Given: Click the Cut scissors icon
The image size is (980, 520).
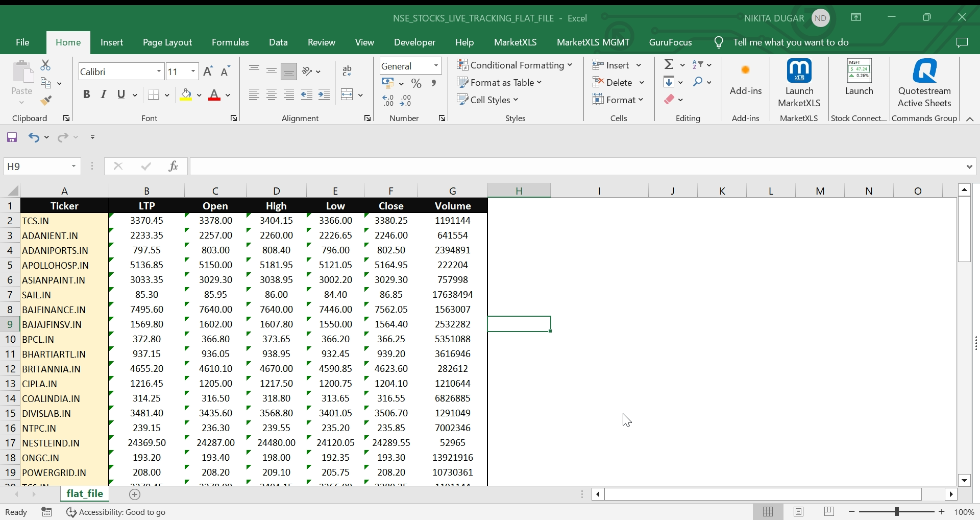Looking at the screenshot, I should (x=45, y=65).
